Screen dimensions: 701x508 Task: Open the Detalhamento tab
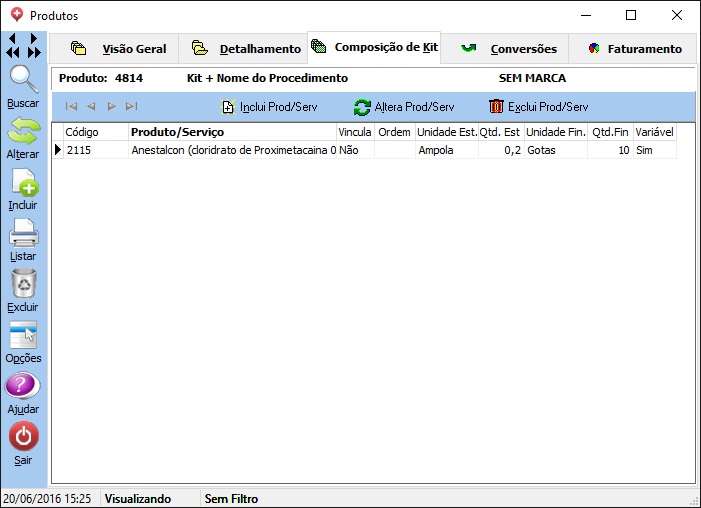click(x=246, y=49)
